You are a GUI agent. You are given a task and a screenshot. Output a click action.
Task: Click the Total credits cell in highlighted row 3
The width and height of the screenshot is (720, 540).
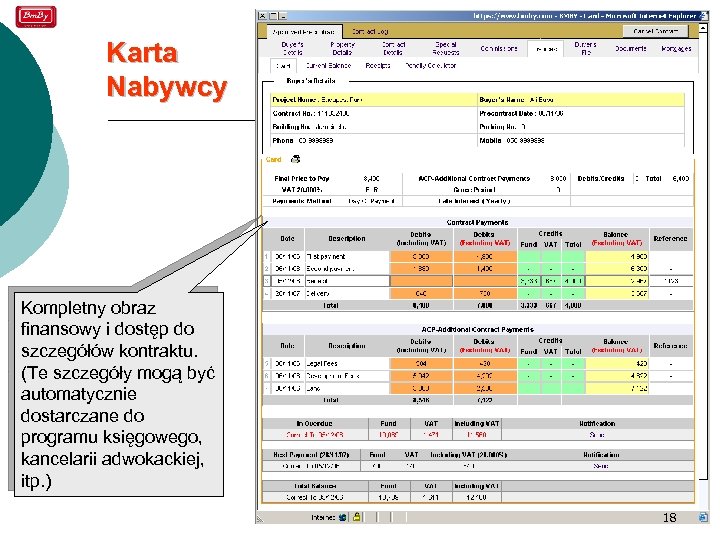coord(573,281)
